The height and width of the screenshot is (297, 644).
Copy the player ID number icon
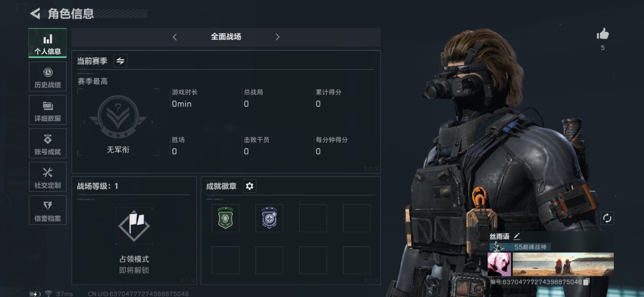(586, 282)
